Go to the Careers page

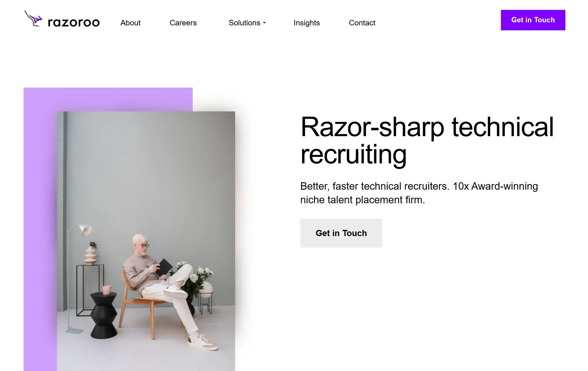(x=183, y=23)
